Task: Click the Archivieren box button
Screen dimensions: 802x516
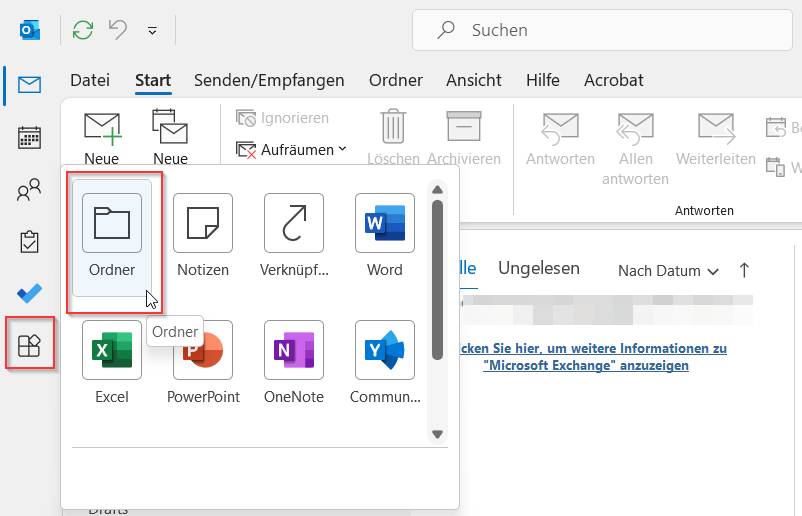Action: (x=464, y=137)
